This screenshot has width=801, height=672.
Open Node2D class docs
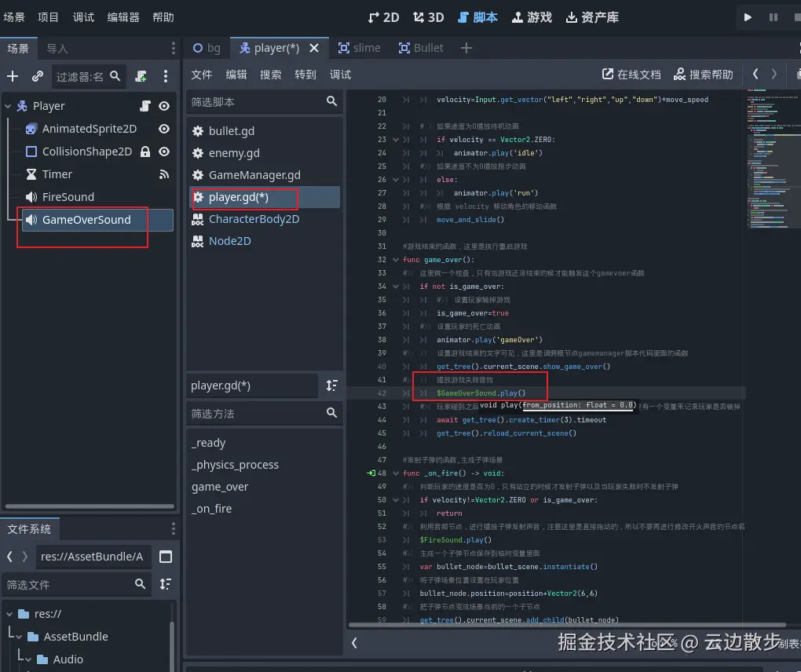(x=264, y=241)
